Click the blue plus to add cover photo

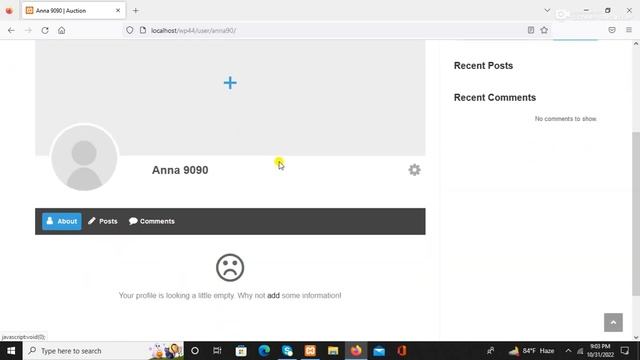230,83
